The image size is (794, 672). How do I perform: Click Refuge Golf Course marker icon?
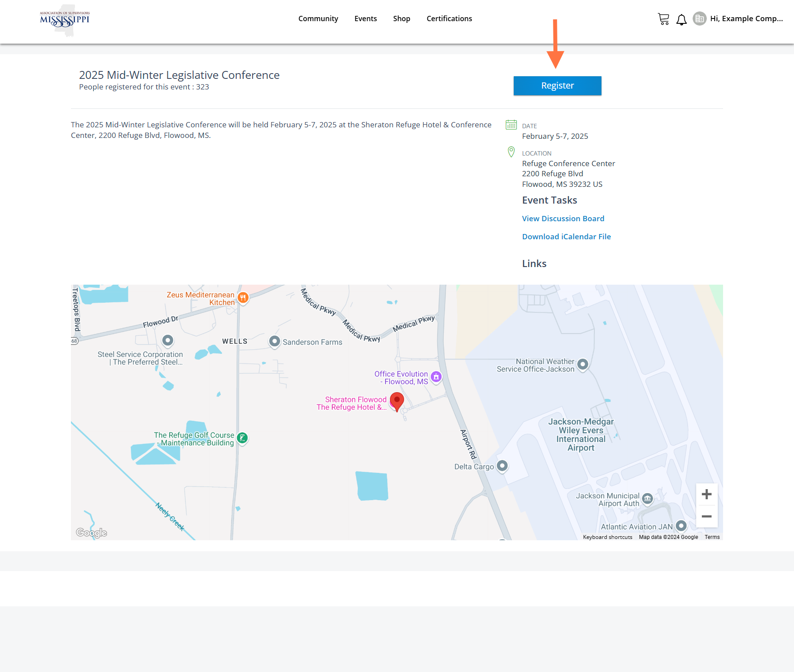point(242,438)
